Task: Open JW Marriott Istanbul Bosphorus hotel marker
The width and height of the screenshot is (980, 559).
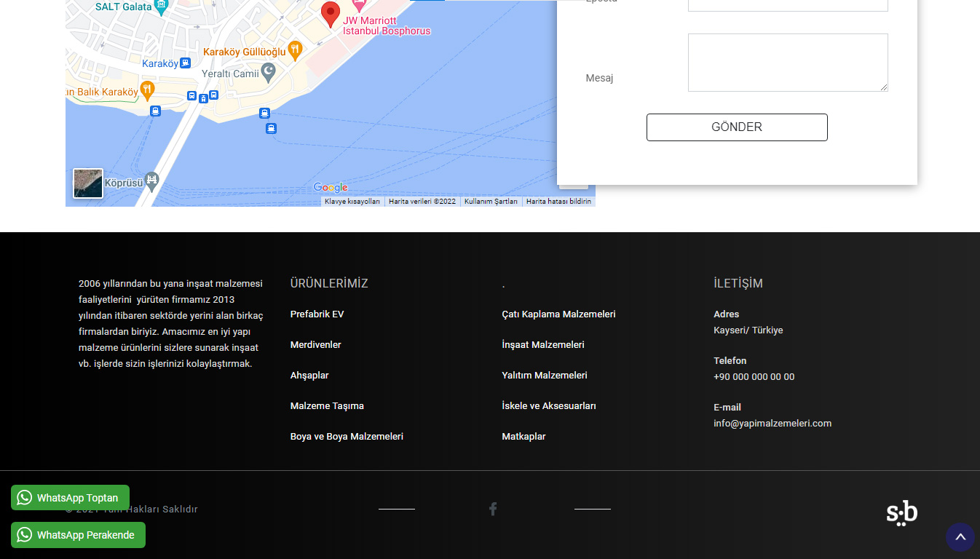Action: coord(359,5)
